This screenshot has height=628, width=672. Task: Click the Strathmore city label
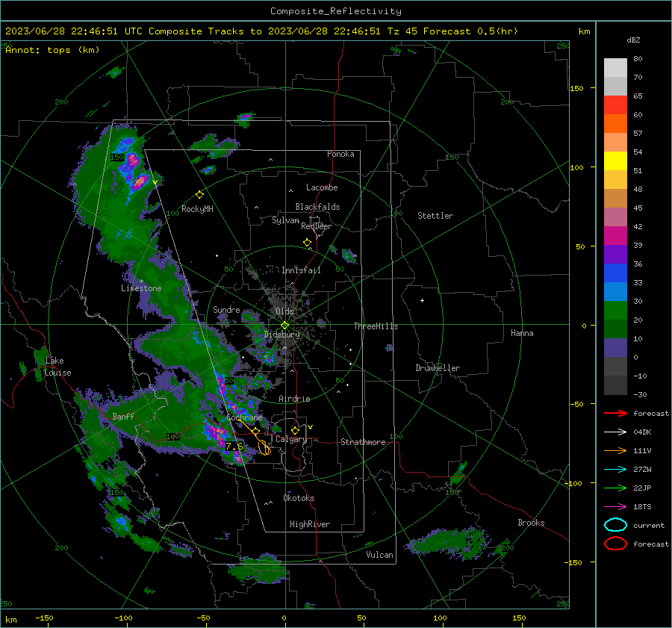(363, 442)
